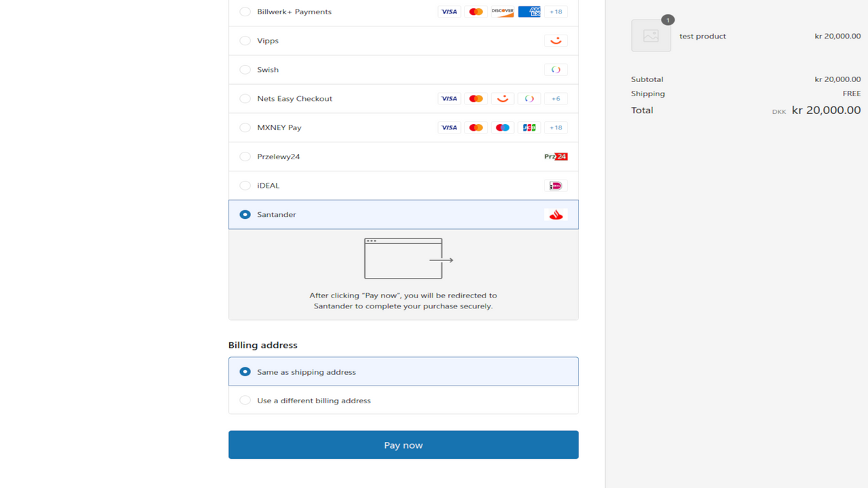The height and width of the screenshot is (488, 868).
Task: Click the test product image thumbnail
Action: pyautogui.click(x=651, y=36)
